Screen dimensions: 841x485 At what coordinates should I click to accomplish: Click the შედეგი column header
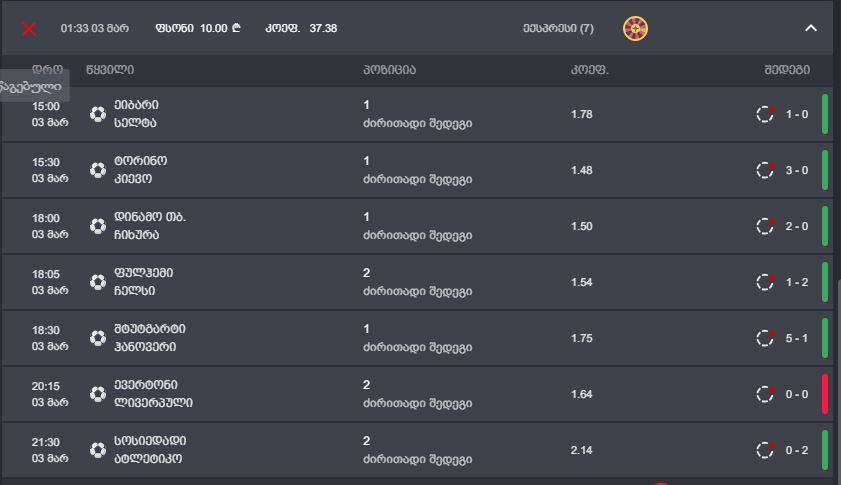coord(787,70)
